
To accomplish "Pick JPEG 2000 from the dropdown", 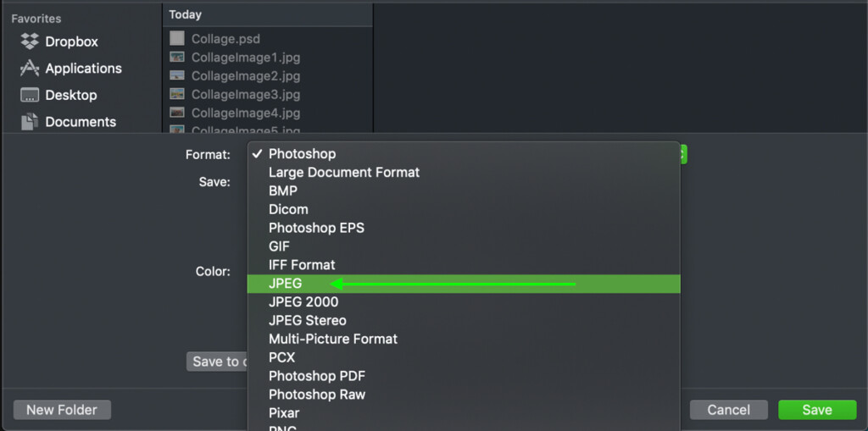I will (x=464, y=302).
